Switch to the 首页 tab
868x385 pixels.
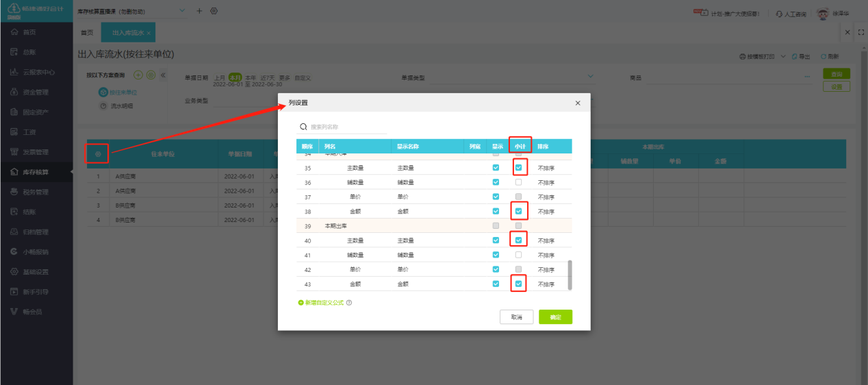[87, 33]
